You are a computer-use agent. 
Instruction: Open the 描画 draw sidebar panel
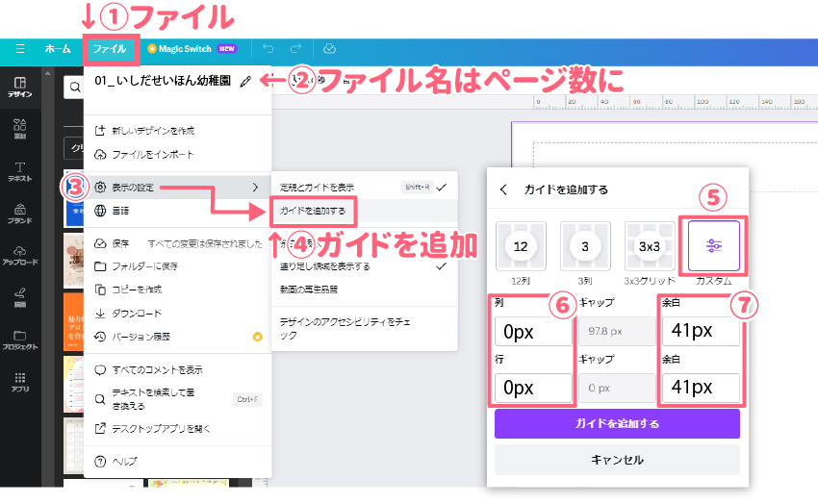coord(20,297)
